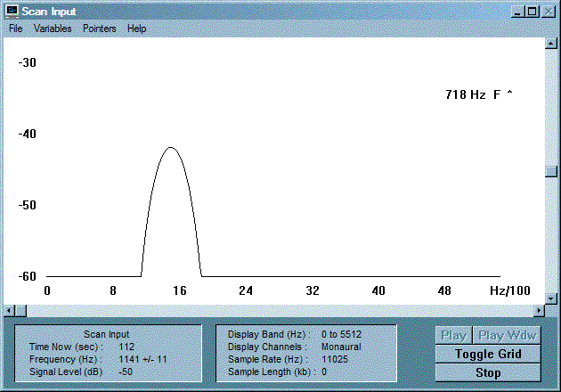Open the File menu

tap(16, 29)
